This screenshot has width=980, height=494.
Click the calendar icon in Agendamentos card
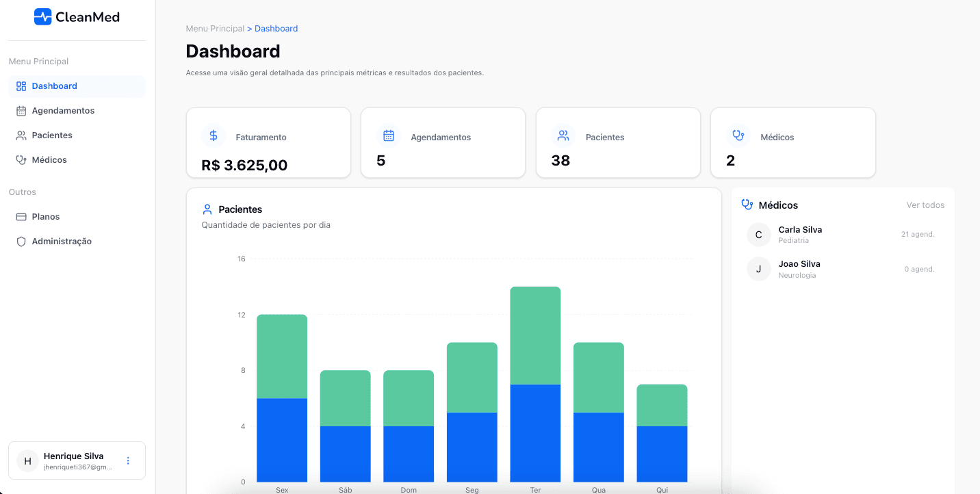pyautogui.click(x=389, y=136)
